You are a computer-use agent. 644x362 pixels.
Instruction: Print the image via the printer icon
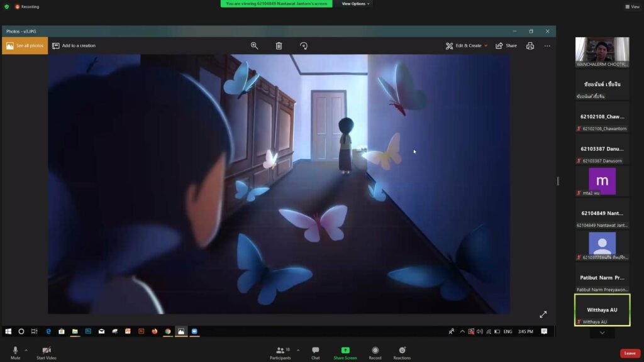pos(529,45)
